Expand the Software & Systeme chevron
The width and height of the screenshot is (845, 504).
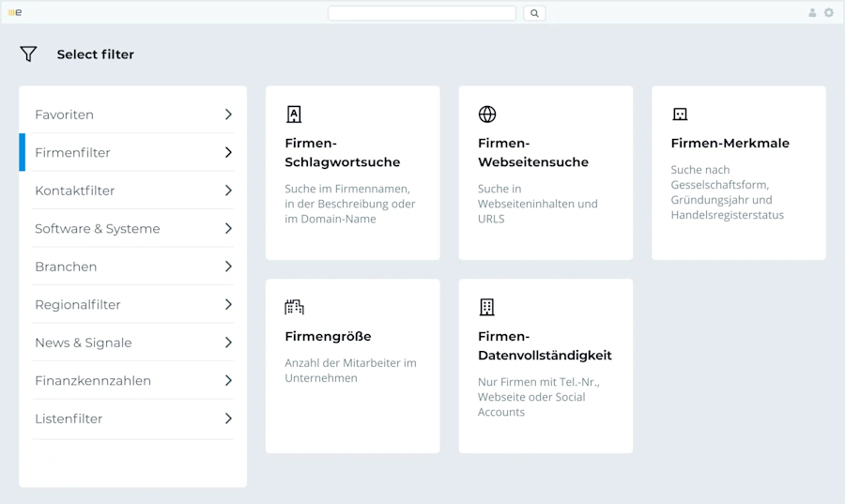228,228
